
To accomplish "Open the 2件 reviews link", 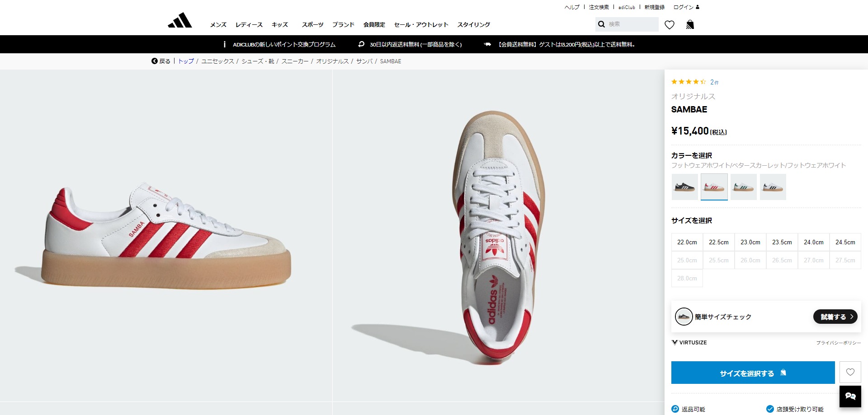I will point(713,82).
